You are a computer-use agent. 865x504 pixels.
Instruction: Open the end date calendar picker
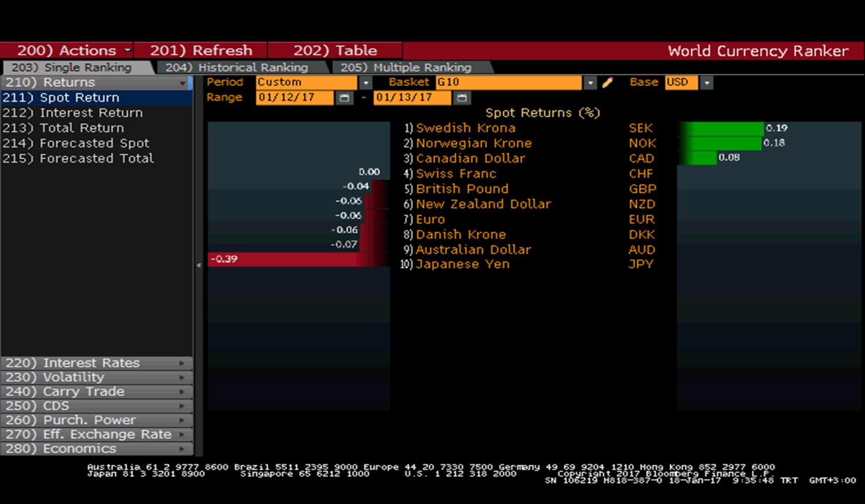click(x=462, y=98)
